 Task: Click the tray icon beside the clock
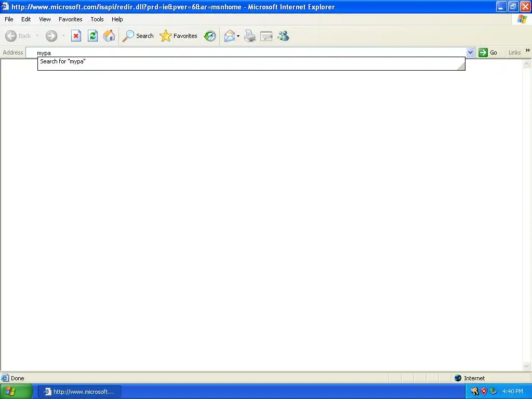pos(494,392)
